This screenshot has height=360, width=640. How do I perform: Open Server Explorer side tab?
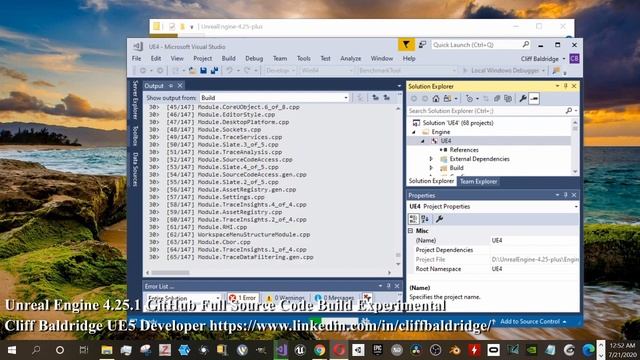pos(135,100)
